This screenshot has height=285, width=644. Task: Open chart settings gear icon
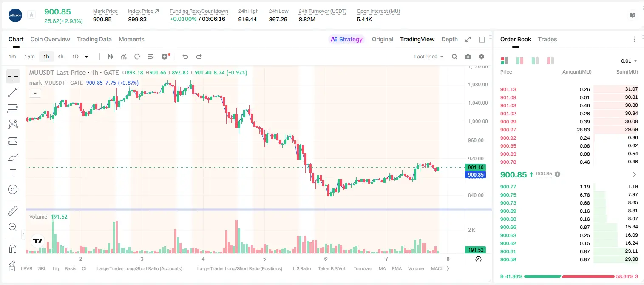click(x=482, y=57)
